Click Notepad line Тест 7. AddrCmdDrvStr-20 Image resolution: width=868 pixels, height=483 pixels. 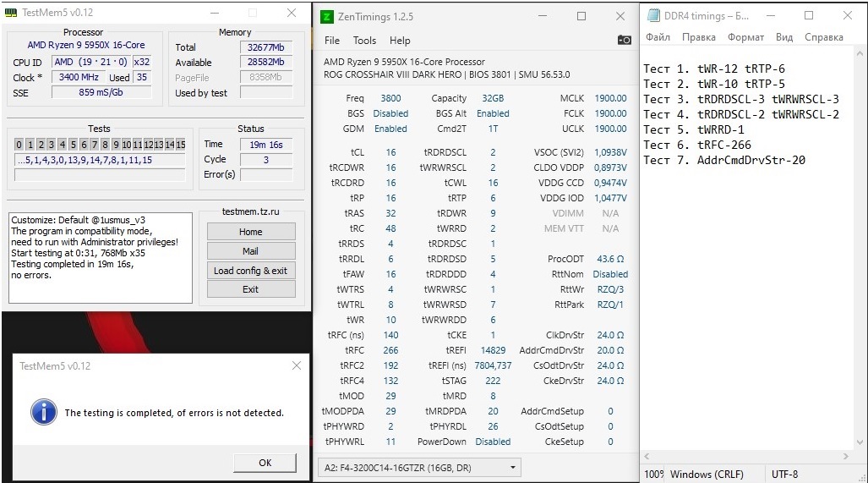pyautogui.click(x=724, y=160)
